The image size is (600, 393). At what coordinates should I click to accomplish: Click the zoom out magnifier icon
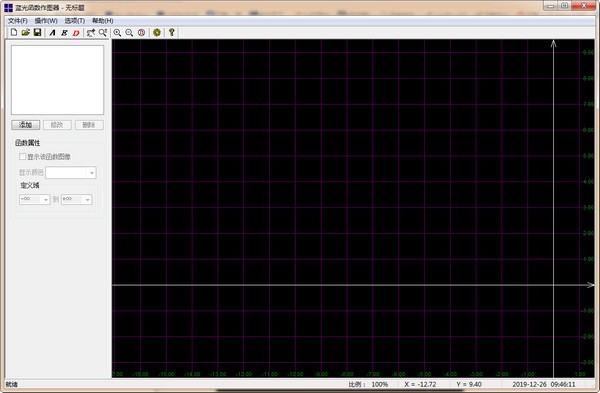coord(129,33)
